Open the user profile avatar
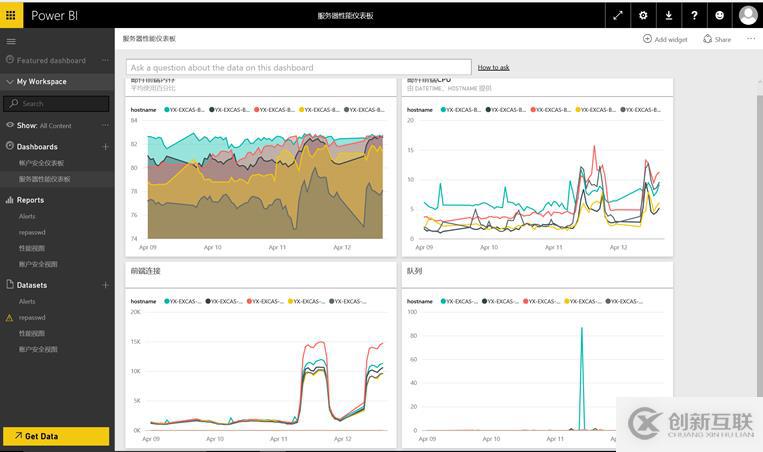Screen dimensions: 763x452 pos(748,15)
